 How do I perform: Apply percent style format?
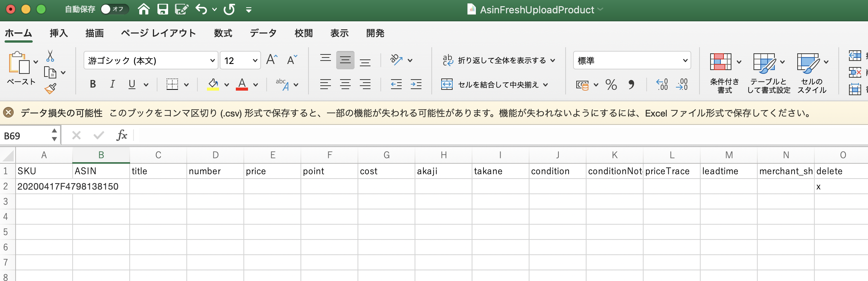click(611, 84)
